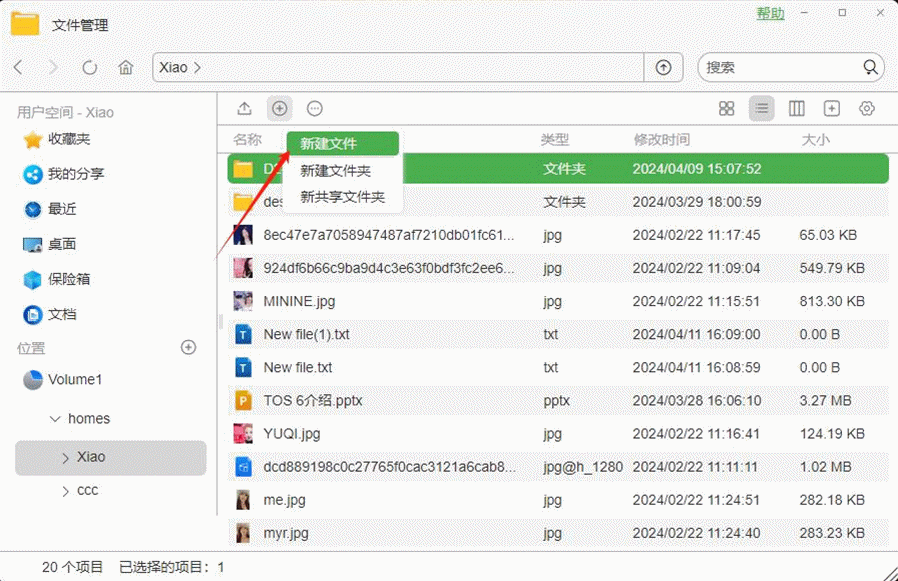Viewport: 898px width, 581px height.
Task: Select me.jpg file
Action: tap(558, 500)
